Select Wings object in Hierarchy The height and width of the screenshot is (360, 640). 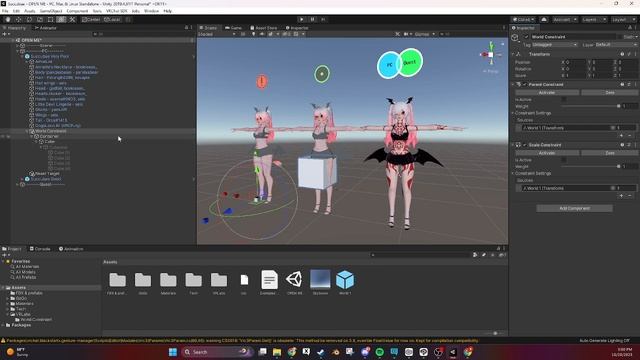[47, 115]
